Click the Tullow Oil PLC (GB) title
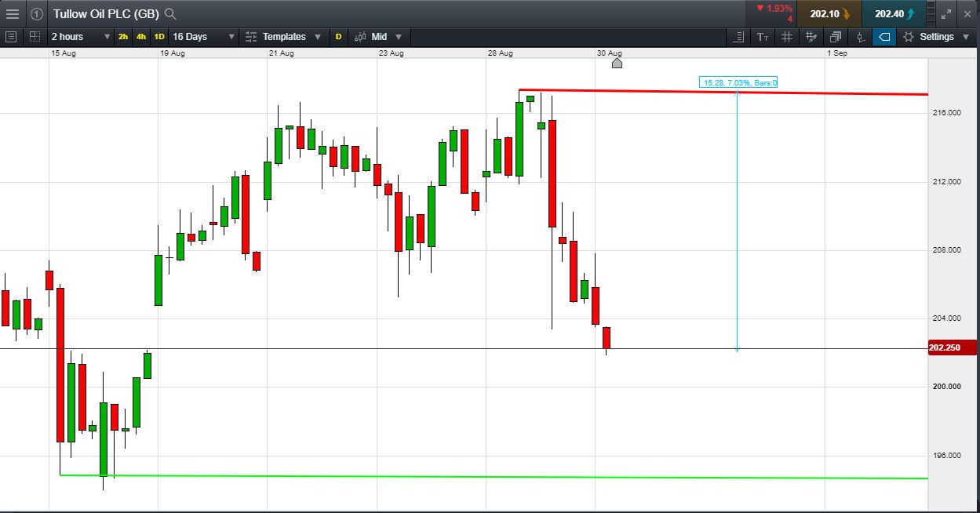This screenshot has width=980, height=513. coord(106,14)
